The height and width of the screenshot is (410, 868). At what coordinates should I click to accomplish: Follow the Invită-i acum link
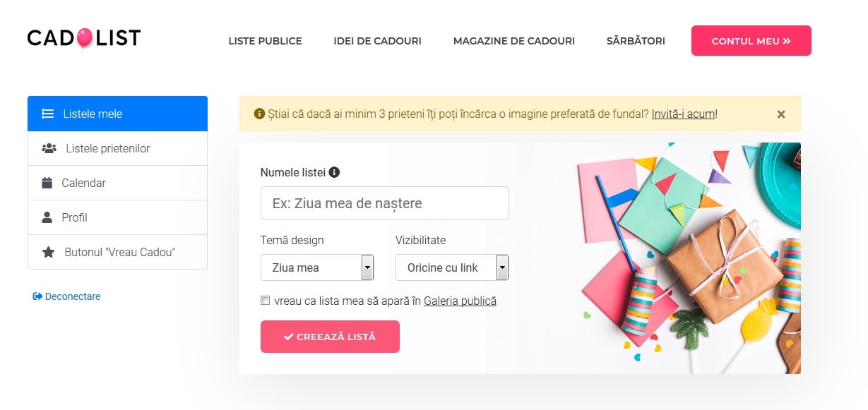click(683, 114)
